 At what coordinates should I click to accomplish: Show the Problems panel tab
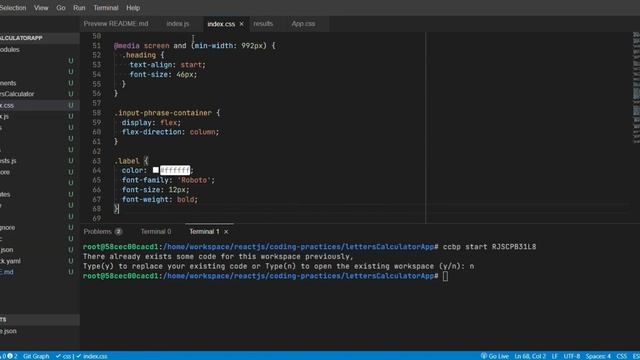pos(98,231)
